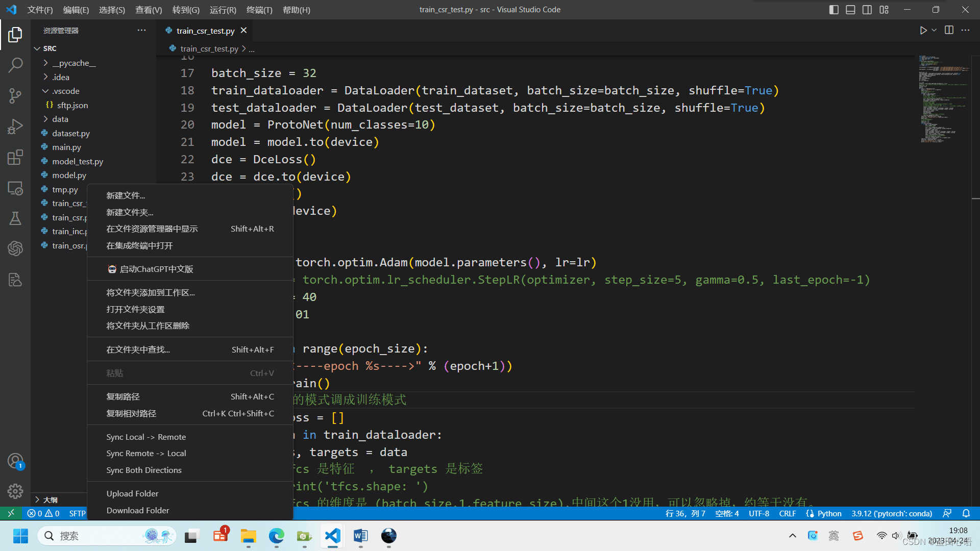The image size is (980, 551).
Task: Open the Search view in the activity bar
Action: pyautogui.click(x=15, y=65)
